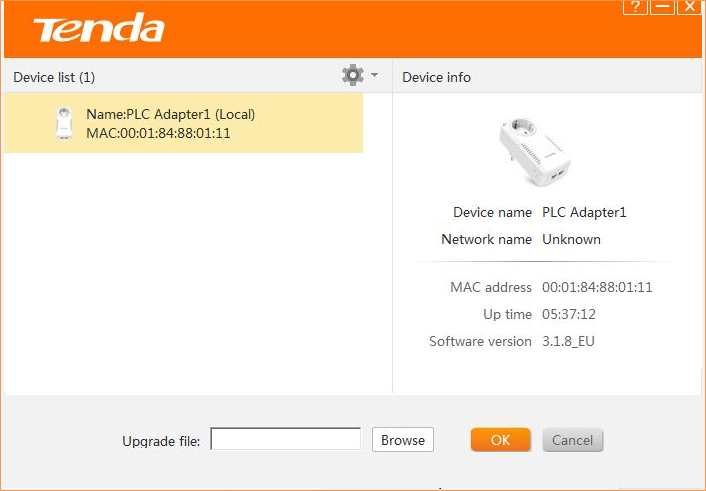Click the powerline adapter image in Device info

(533, 152)
